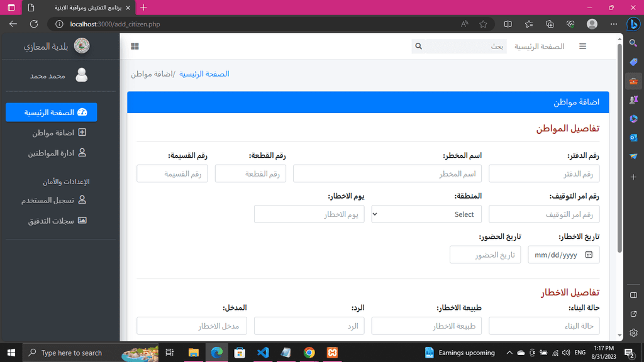
Task: Click the Earnings upcoming news widget
Action: point(460,353)
